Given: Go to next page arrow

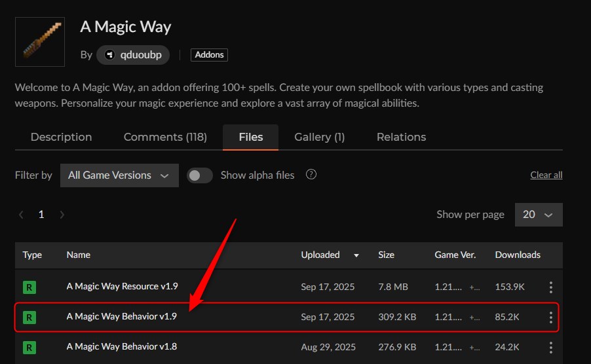Looking at the screenshot, I should coord(62,215).
